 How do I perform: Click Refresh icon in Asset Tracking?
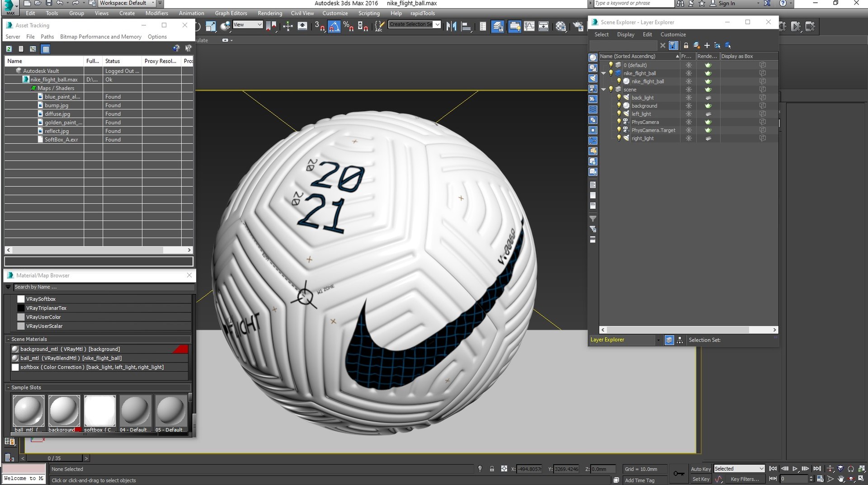9,49
